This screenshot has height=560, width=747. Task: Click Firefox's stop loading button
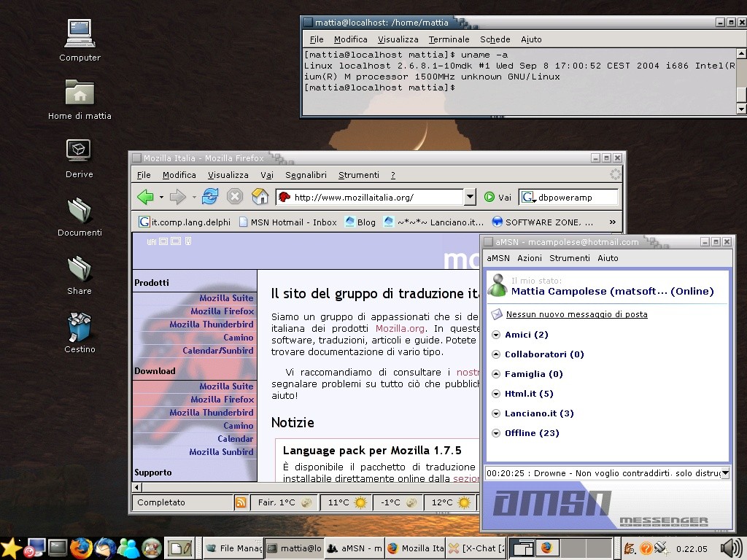tap(234, 197)
